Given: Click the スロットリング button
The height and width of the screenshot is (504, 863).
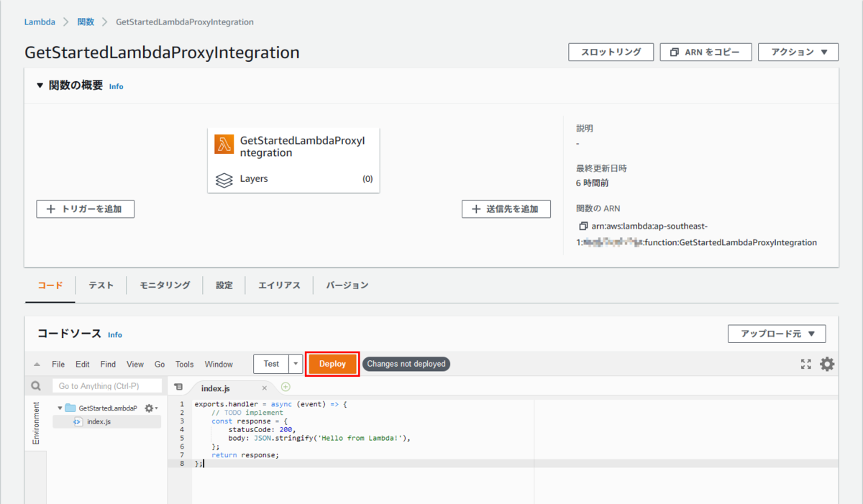Looking at the screenshot, I should [611, 52].
